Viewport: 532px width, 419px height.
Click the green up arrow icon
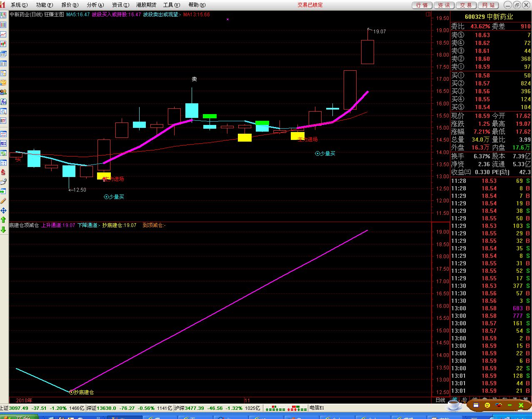[3, 220]
